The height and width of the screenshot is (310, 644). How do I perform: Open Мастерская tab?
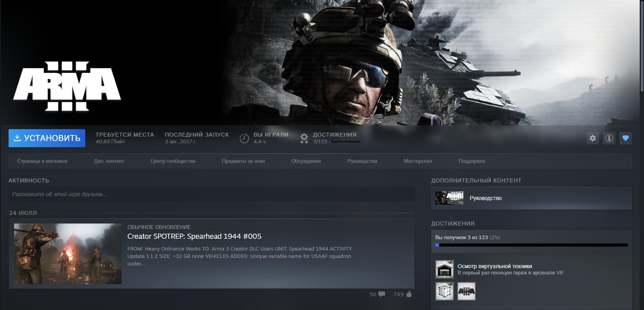(418, 161)
